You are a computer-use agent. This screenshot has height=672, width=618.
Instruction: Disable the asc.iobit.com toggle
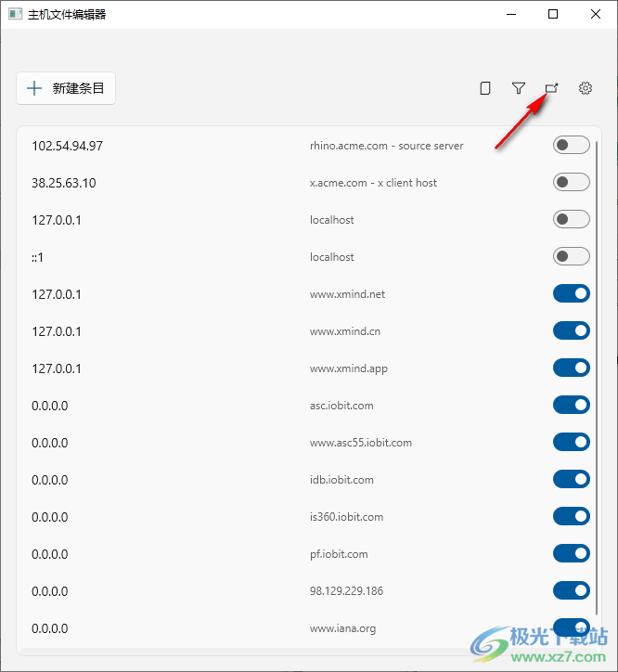[x=572, y=405]
